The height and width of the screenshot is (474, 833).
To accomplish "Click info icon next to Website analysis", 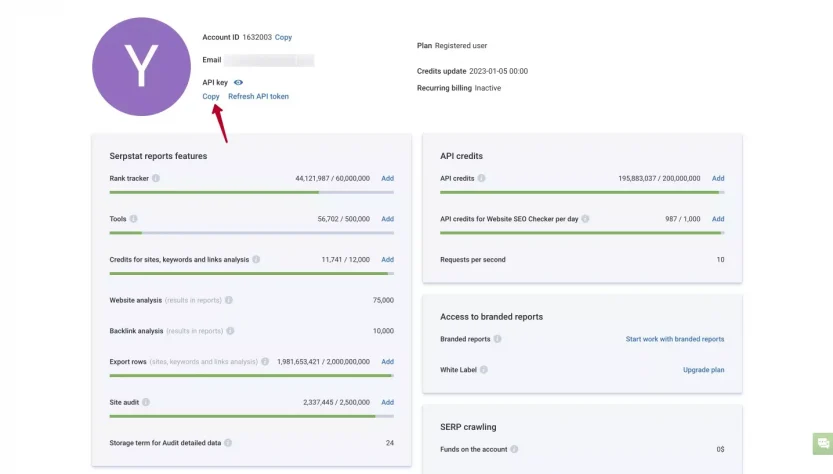I will (229, 300).
